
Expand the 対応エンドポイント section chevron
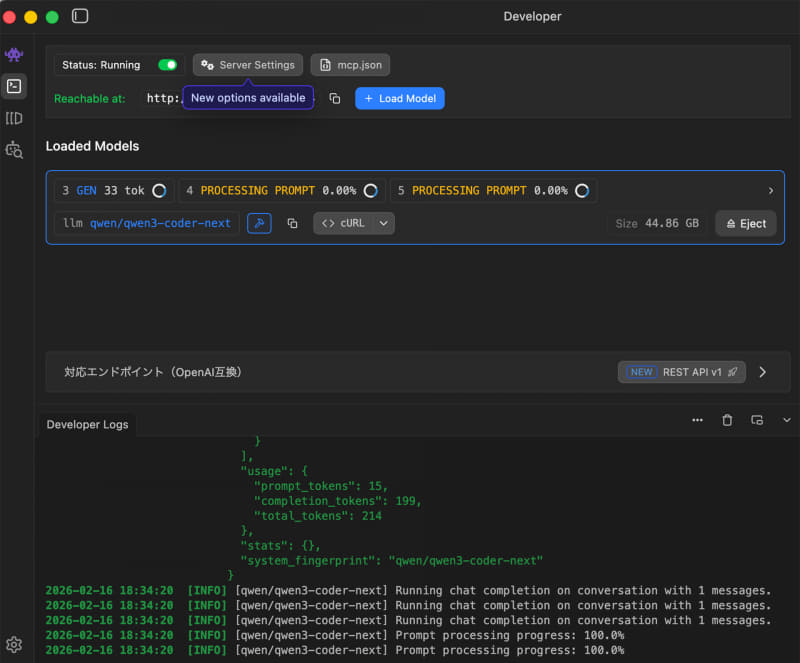coord(763,372)
